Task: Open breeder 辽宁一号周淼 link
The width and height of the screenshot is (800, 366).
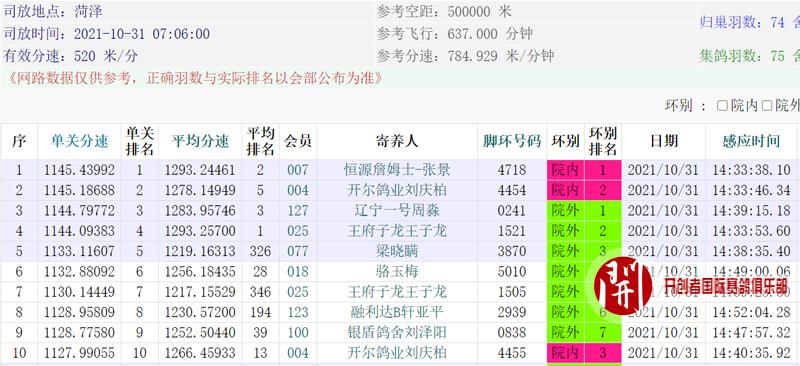Action: 397,210
